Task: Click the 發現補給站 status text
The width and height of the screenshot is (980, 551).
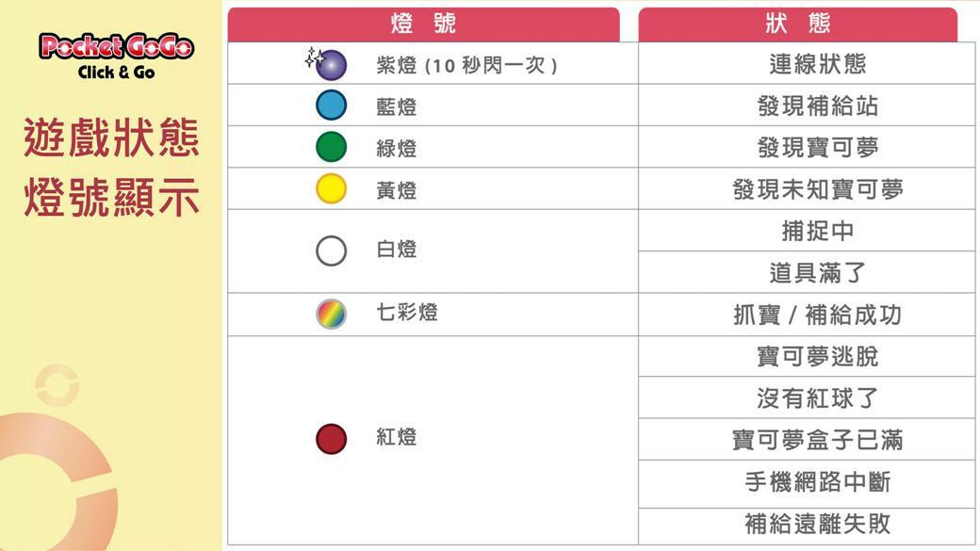Action: pos(817,105)
